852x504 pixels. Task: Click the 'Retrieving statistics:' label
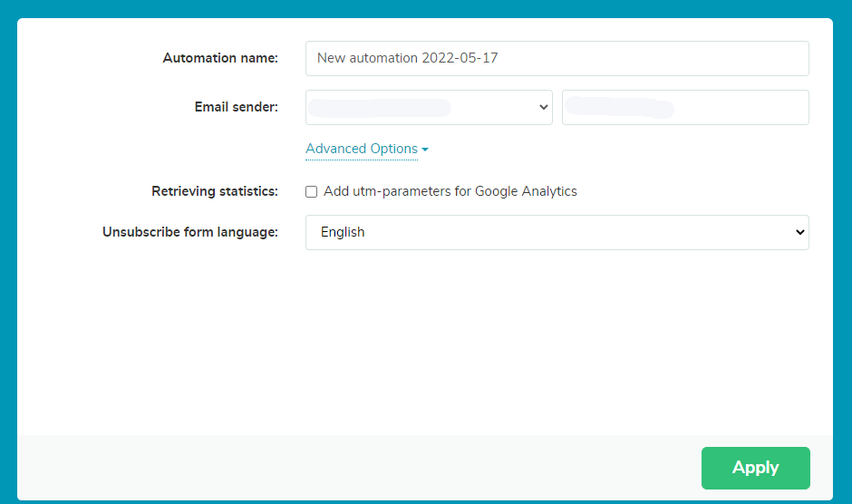click(215, 191)
